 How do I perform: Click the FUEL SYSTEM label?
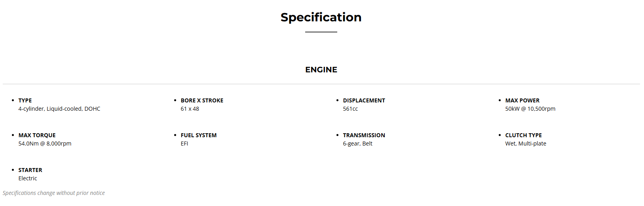click(199, 135)
